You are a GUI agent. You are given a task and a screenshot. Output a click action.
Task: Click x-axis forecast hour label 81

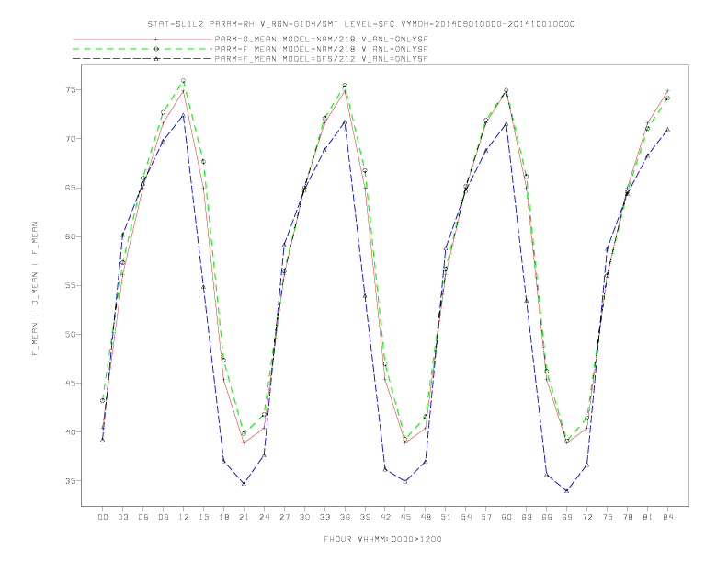[648, 517]
